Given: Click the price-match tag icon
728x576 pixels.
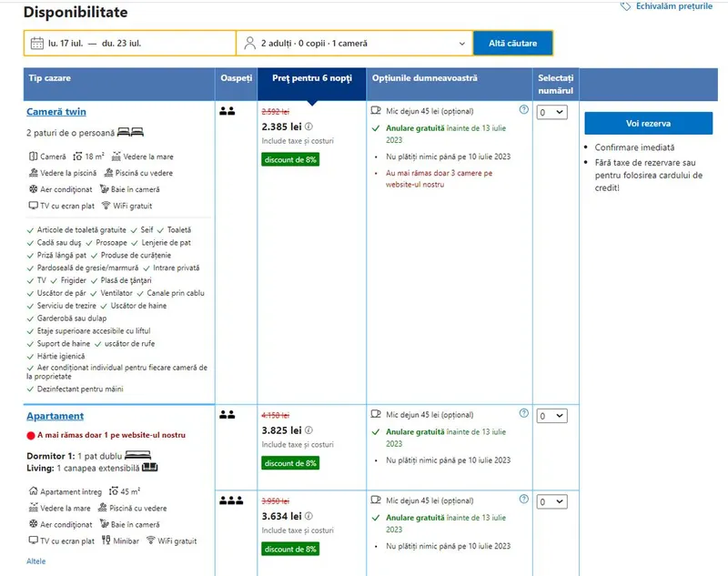Looking at the screenshot, I should (x=625, y=6).
